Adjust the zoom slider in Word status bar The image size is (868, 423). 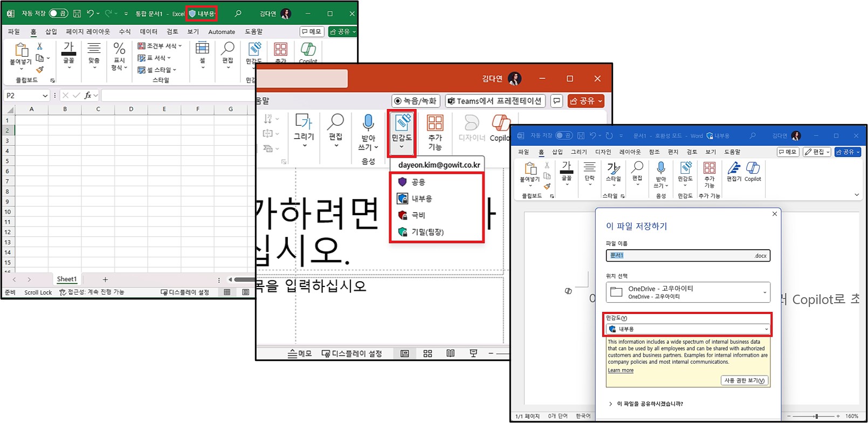(x=817, y=416)
